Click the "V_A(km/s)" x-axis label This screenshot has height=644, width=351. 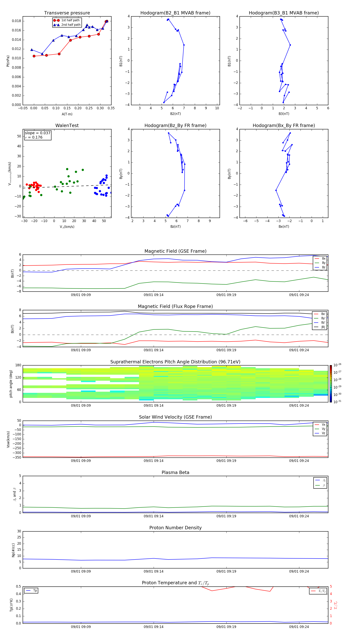coord(67,227)
